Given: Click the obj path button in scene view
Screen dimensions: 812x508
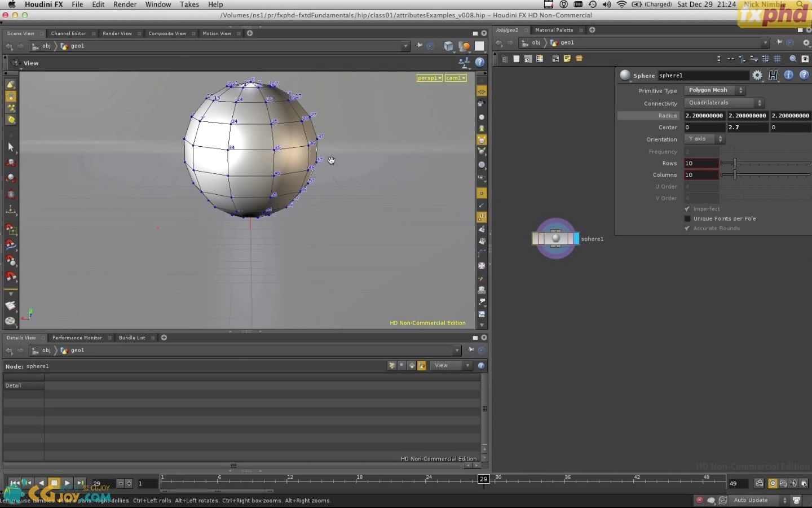Looking at the screenshot, I should 42,46.
